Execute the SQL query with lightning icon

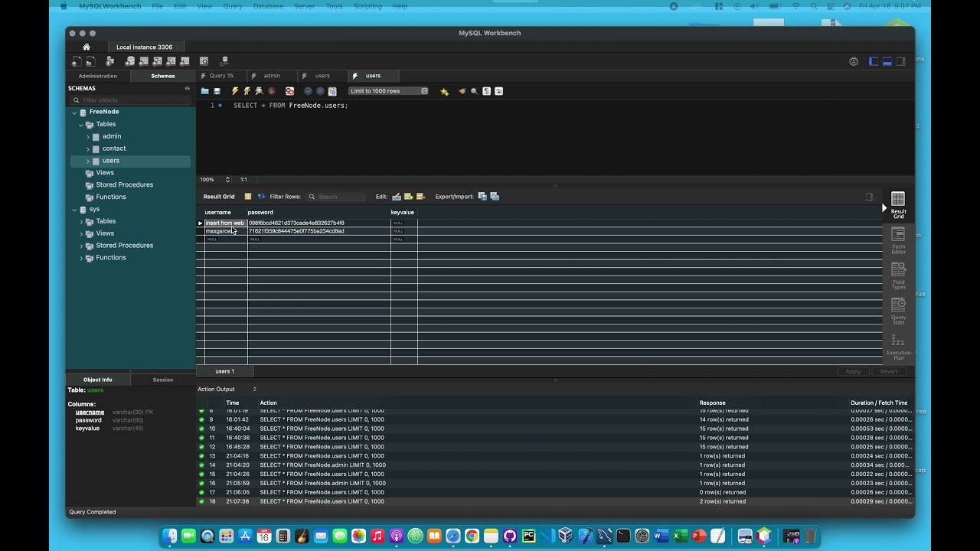pyautogui.click(x=235, y=91)
